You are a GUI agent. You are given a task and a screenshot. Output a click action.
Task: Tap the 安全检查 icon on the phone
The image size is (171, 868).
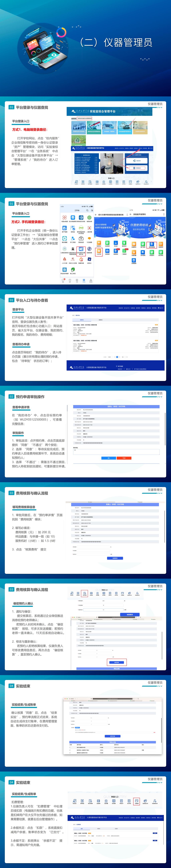tap(107, 243)
